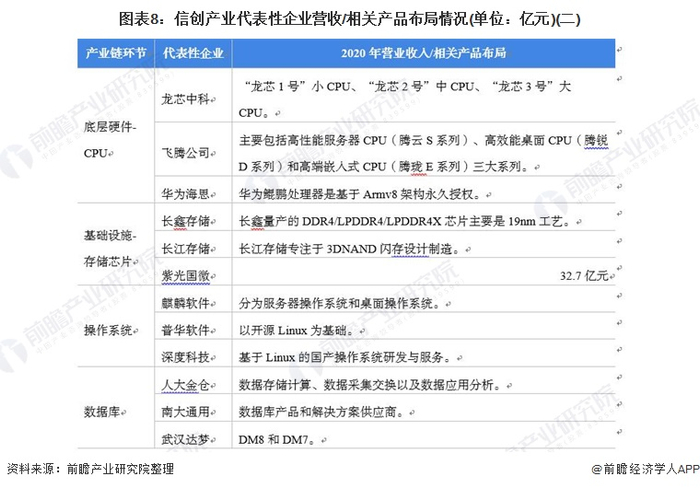Click the 华为鲲鹏处理器 Armv8 description
The width and height of the screenshot is (700, 488).
pos(362,194)
